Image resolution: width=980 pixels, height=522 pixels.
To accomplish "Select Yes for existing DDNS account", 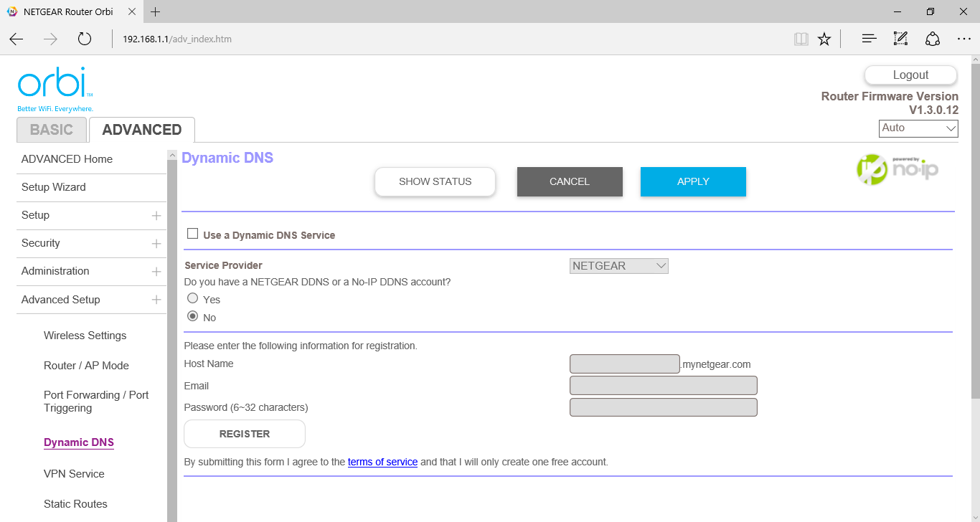I will (192, 298).
